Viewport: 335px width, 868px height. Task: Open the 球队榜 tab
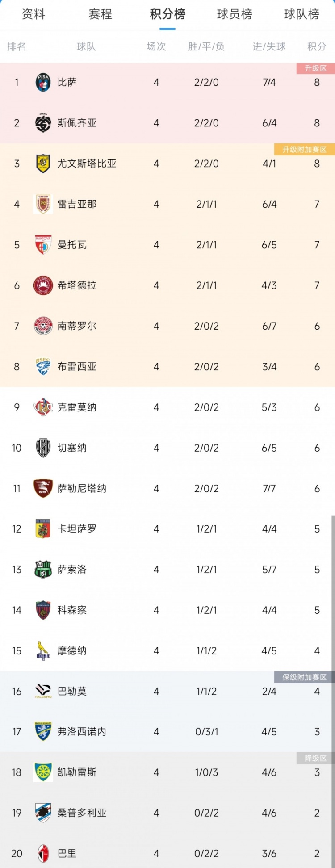point(301,14)
